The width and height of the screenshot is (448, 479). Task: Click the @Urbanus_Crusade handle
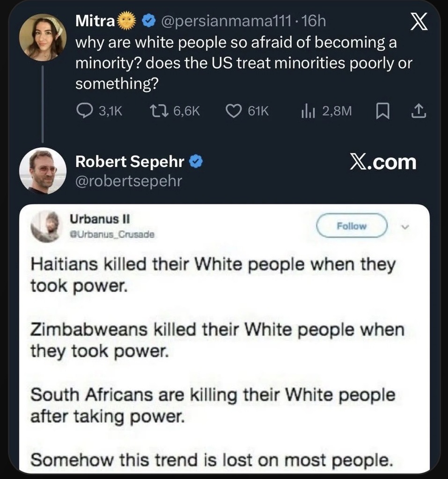tap(112, 233)
